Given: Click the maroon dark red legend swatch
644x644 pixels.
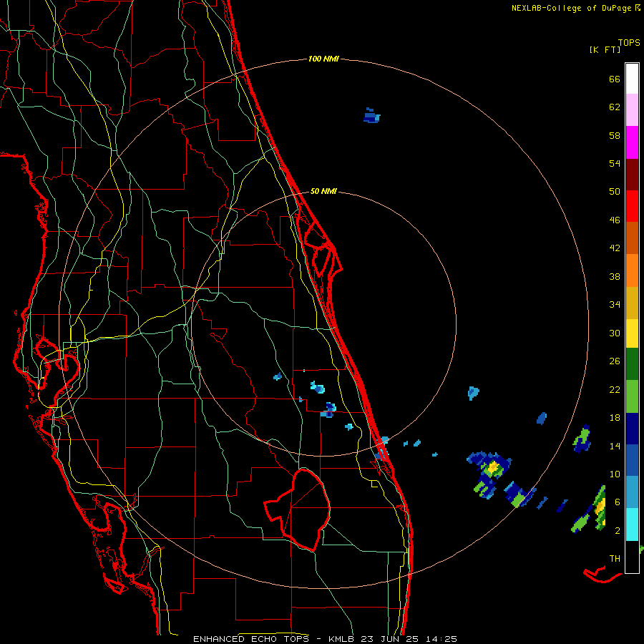Looking at the screenshot, I should click(x=632, y=175).
